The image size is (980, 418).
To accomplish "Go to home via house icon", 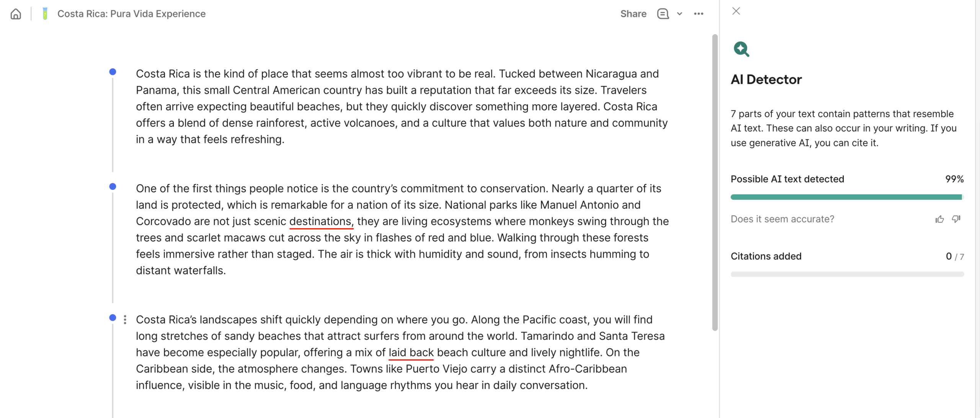I will (x=16, y=14).
